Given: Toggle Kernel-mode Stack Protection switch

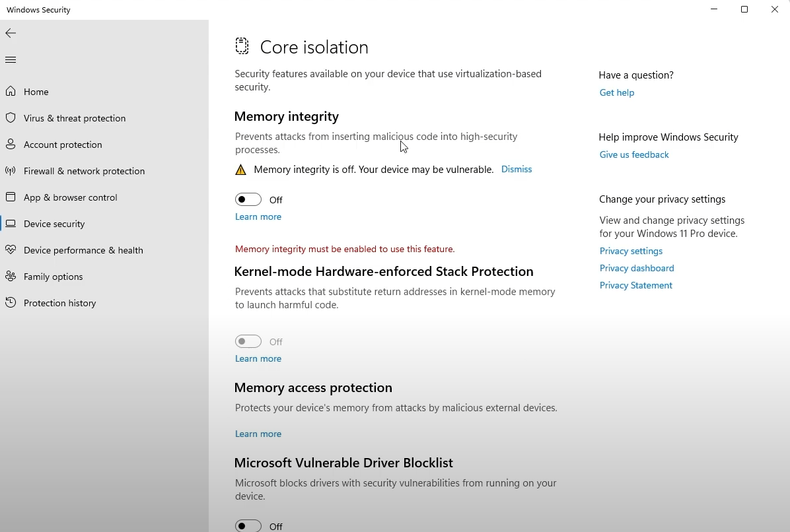Looking at the screenshot, I should click(248, 341).
